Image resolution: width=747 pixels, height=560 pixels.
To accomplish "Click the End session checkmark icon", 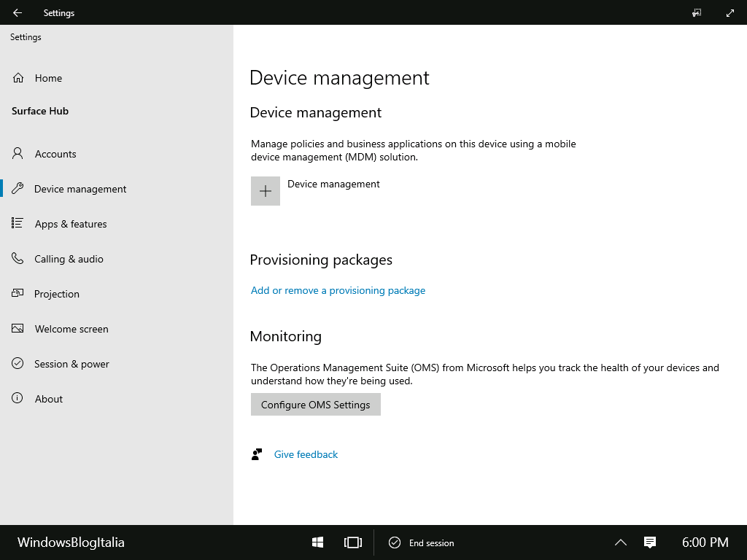I will pyautogui.click(x=395, y=542).
